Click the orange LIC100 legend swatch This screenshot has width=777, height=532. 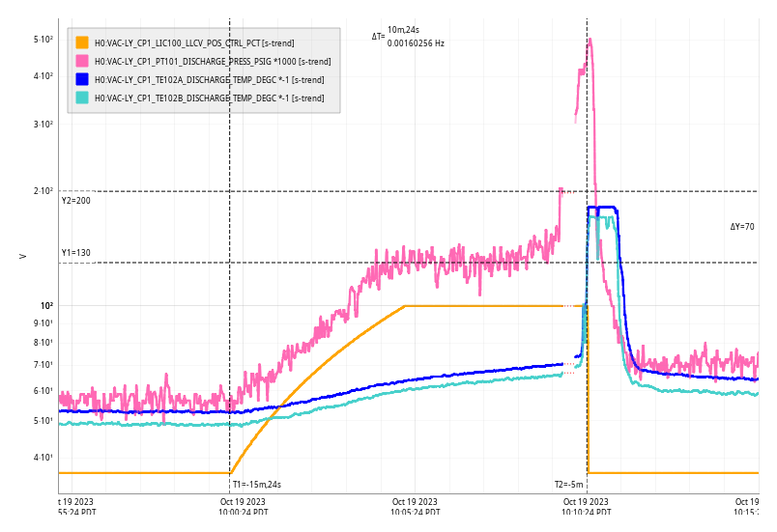82,42
